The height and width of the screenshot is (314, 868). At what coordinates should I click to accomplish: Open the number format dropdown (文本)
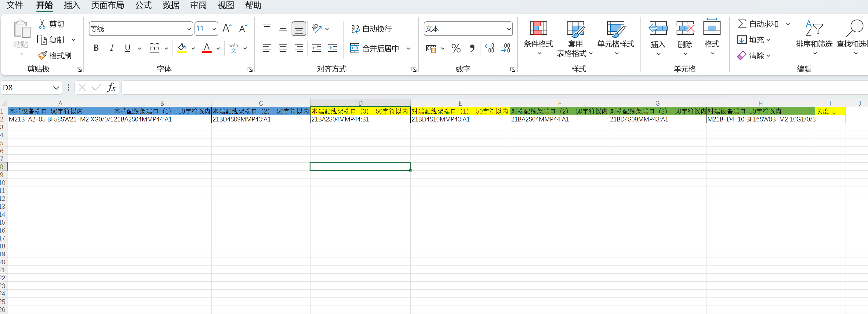(x=508, y=29)
